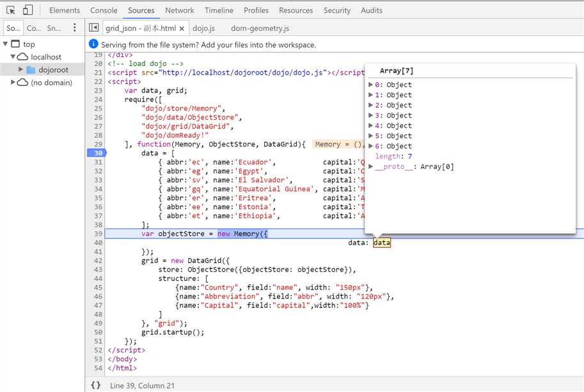Toggle the breakpoint on line 30
584x392 pixels.
[x=97, y=153]
